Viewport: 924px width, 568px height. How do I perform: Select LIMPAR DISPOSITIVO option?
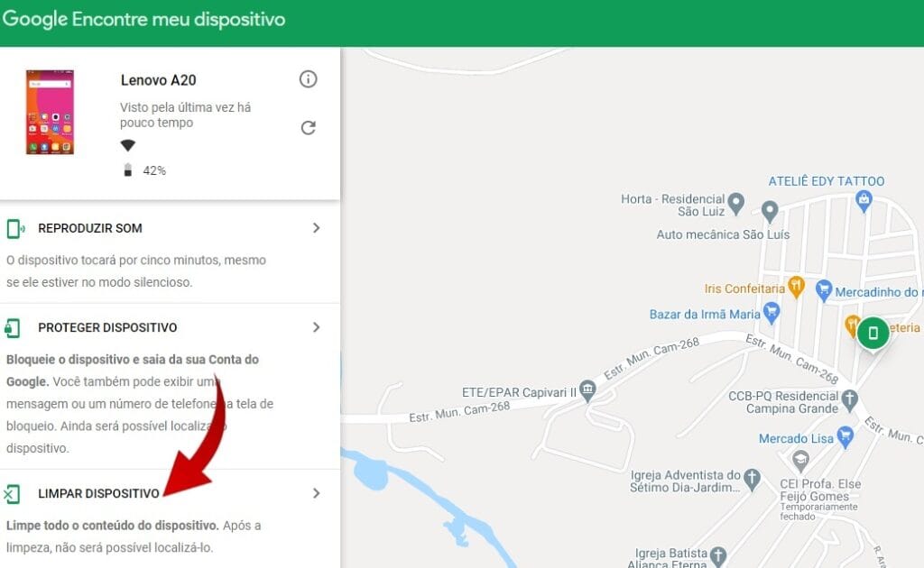[98, 494]
